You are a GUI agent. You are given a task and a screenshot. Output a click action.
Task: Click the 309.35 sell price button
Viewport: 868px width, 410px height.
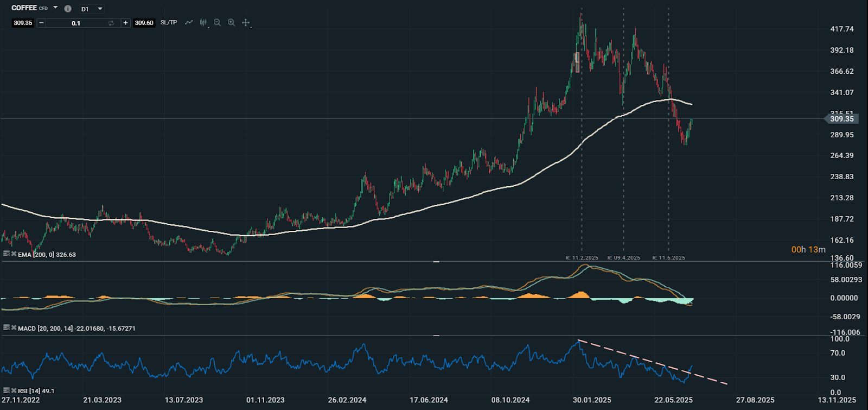[x=23, y=23]
